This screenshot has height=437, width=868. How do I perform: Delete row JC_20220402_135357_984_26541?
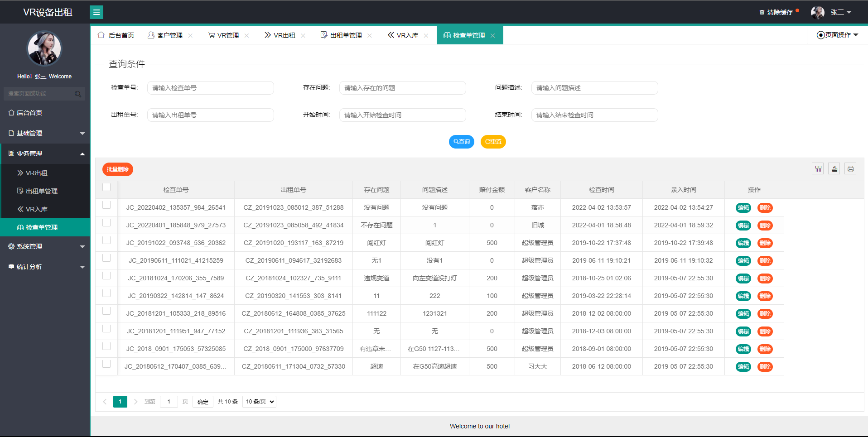[765, 208]
